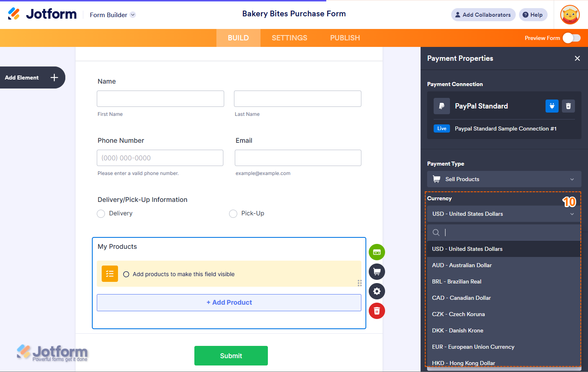Image resolution: width=588 pixels, height=372 pixels.
Task: Open the Form Builder dropdown
Action: 113,15
